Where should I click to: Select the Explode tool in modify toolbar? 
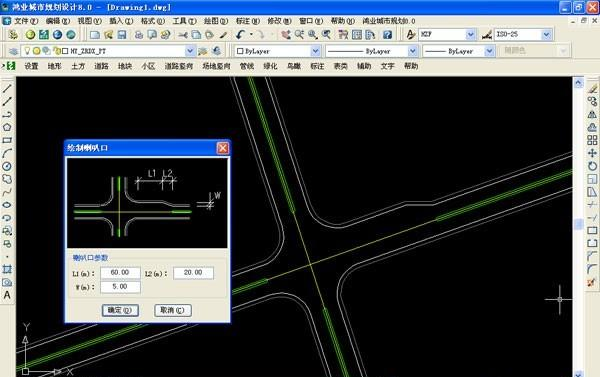[592, 282]
